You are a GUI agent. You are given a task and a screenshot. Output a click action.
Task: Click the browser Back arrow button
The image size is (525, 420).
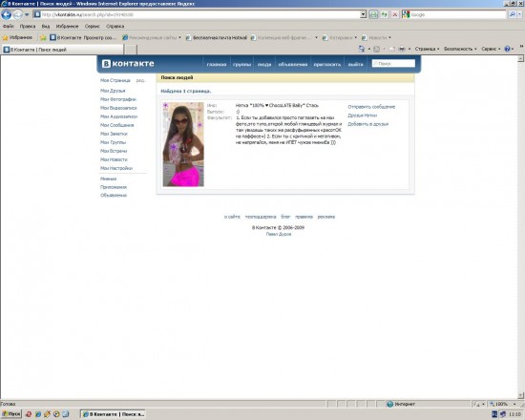(x=7, y=14)
